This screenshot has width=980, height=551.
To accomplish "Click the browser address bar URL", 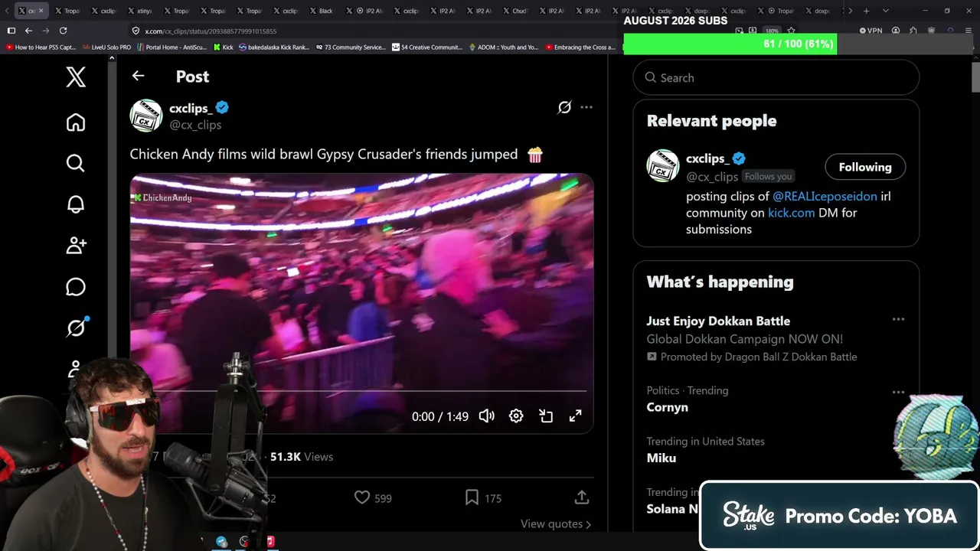I will point(211,31).
